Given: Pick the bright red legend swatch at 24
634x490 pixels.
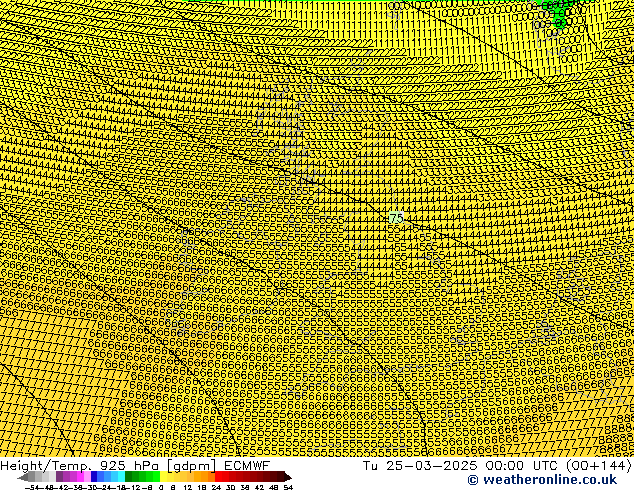Looking at the screenshot, I should point(218,476).
